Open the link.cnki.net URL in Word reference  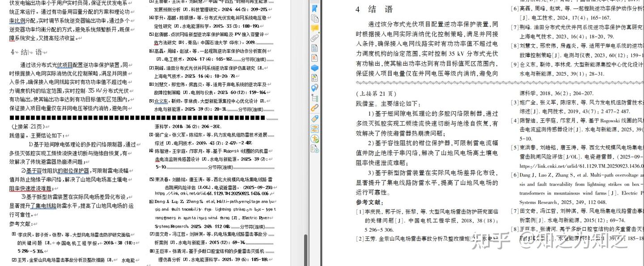(x=212, y=194)
